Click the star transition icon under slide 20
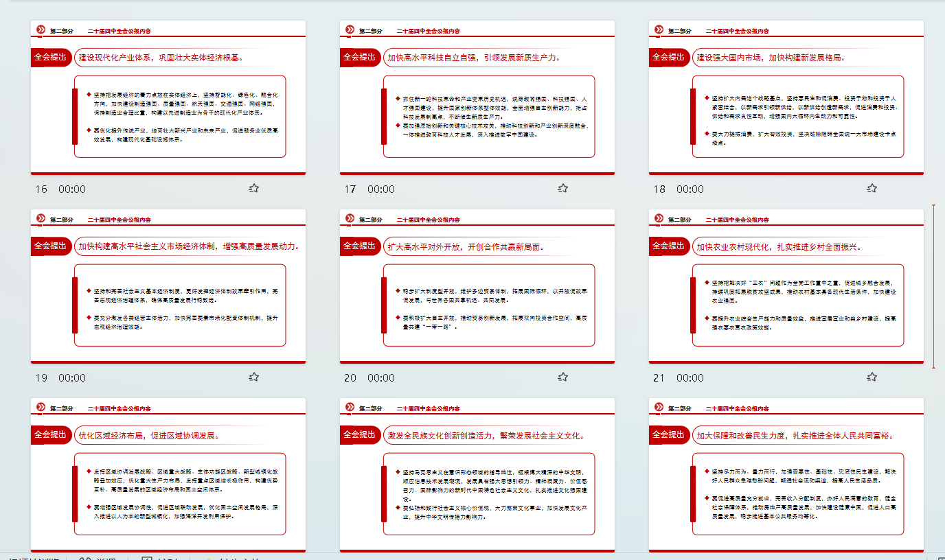The width and height of the screenshot is (945, 560). (x=562, y=377)
